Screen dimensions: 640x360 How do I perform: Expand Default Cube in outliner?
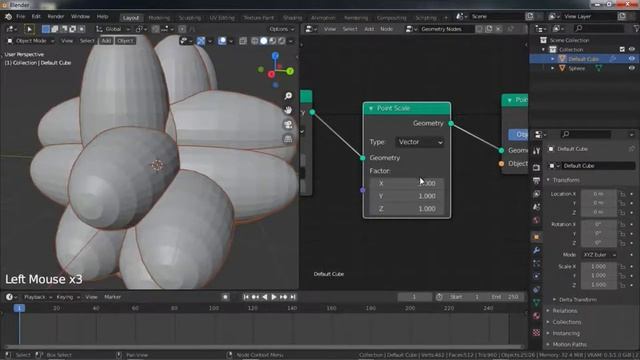pyautogui.click(x=553, y=59)
